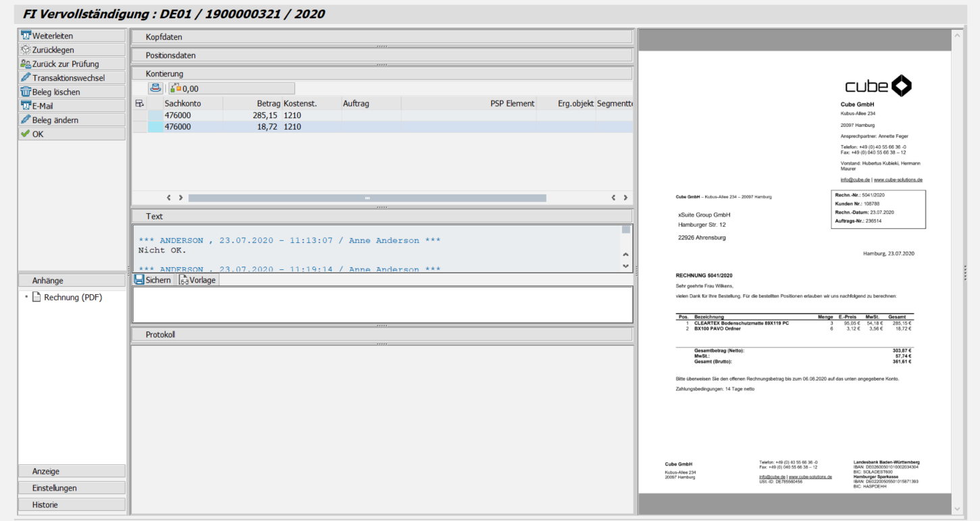980x521 pixels.
Task: Click the stamp icon in Kontierung toolbar
Action: [x=156, y=88]
